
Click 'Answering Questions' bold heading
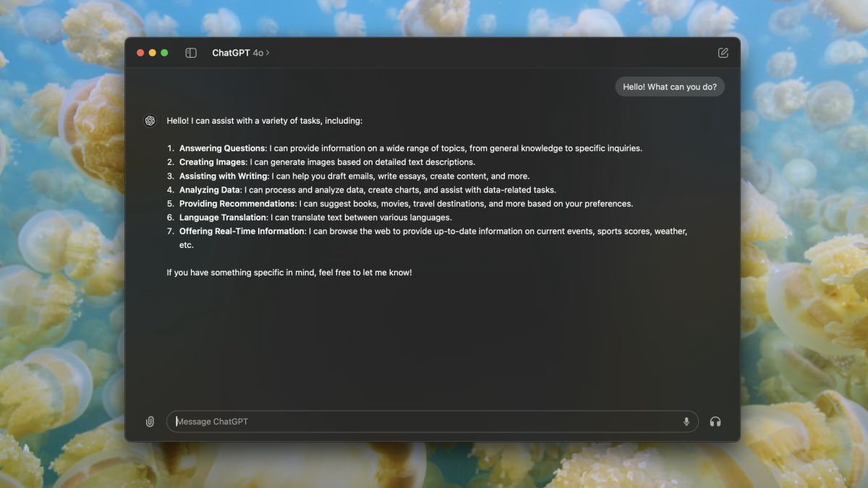click(222, 148)
